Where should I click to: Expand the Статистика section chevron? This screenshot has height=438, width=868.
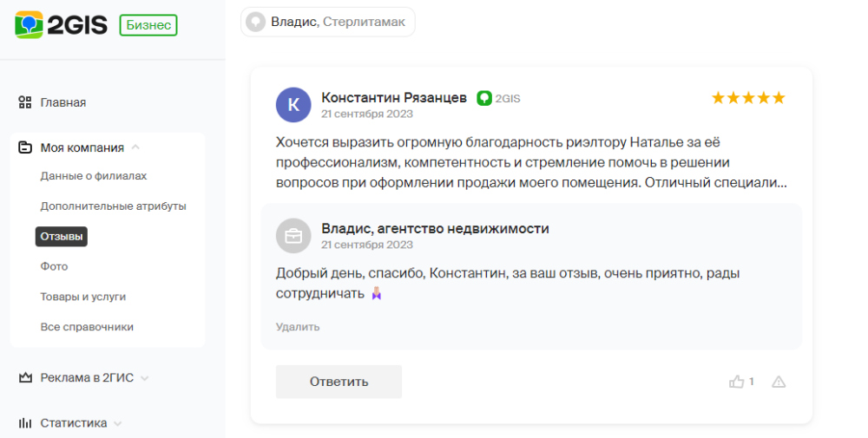(117, 423)
